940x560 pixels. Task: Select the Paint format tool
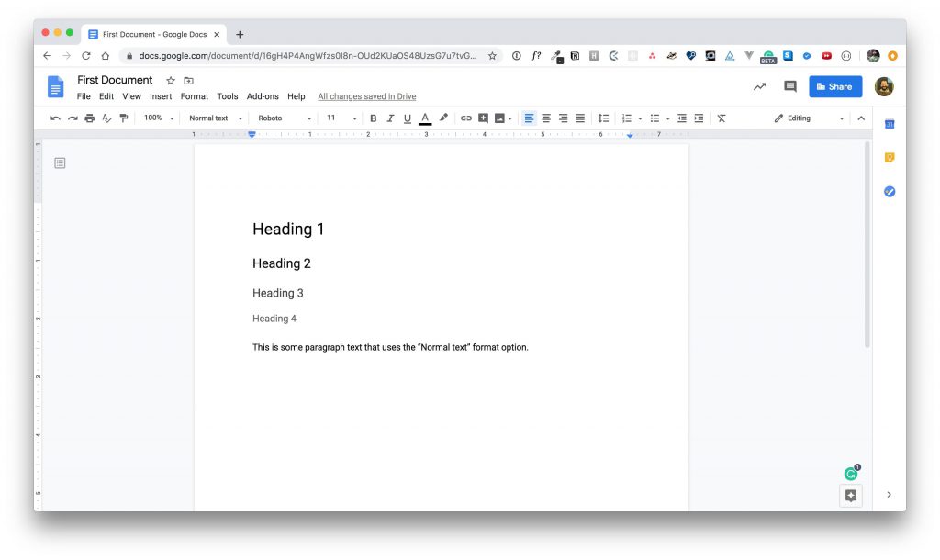pyautogui.click(x=123, y=118)
